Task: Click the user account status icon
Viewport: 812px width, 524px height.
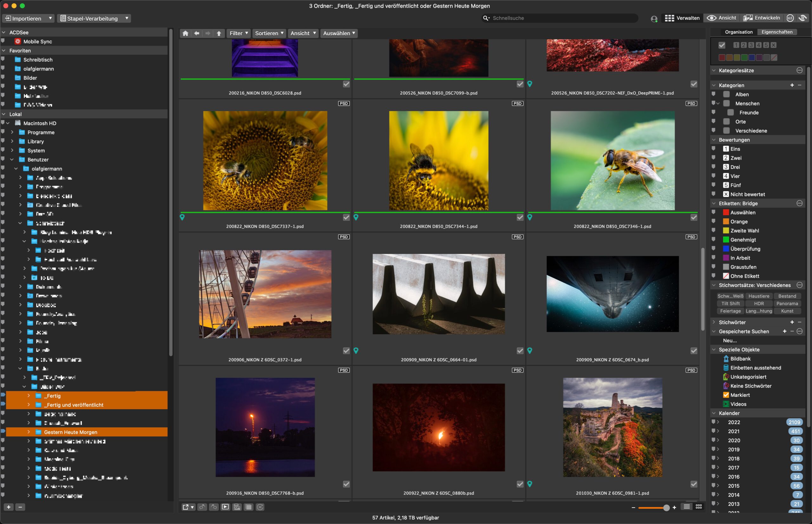Action: click(x=654, y=19)
